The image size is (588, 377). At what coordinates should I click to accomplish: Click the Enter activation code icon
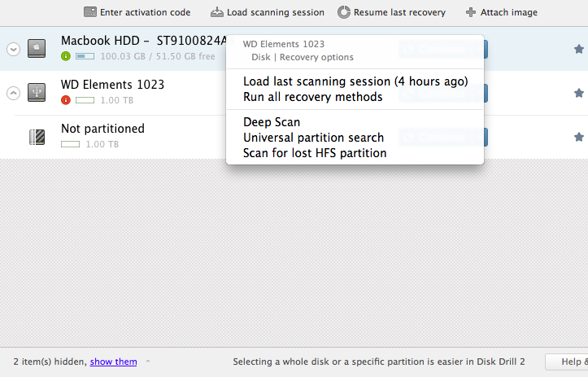90,12
